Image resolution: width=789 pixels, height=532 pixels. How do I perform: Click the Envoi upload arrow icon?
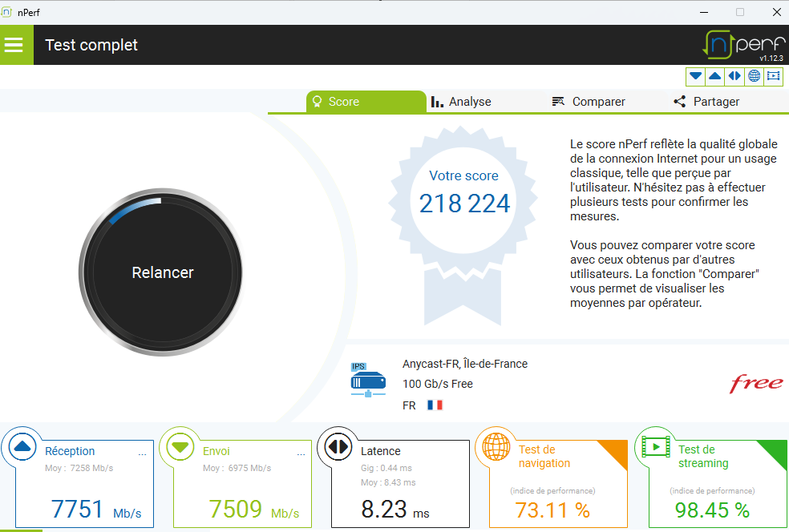pyautogui.click(x=180, y=446)
